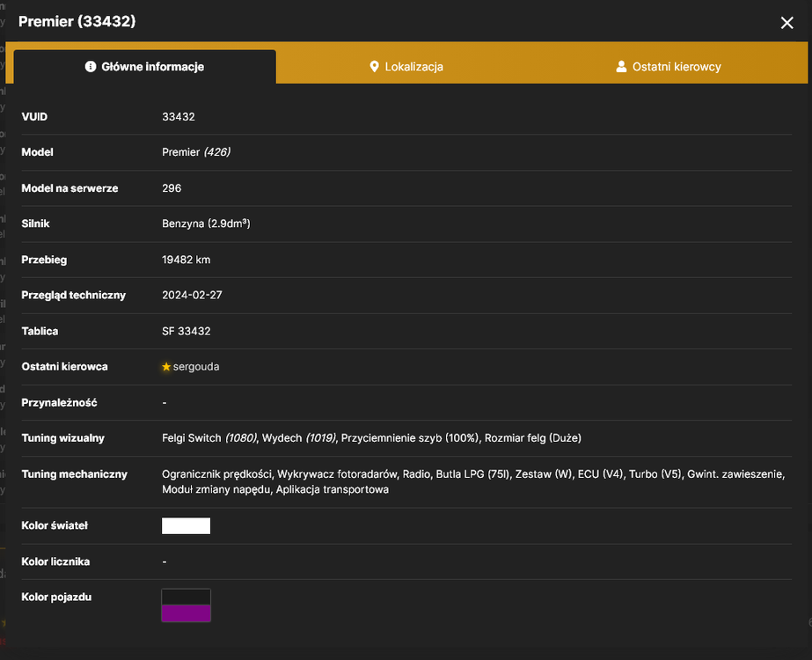Open the Lokalizacja tab

point(406,67)
